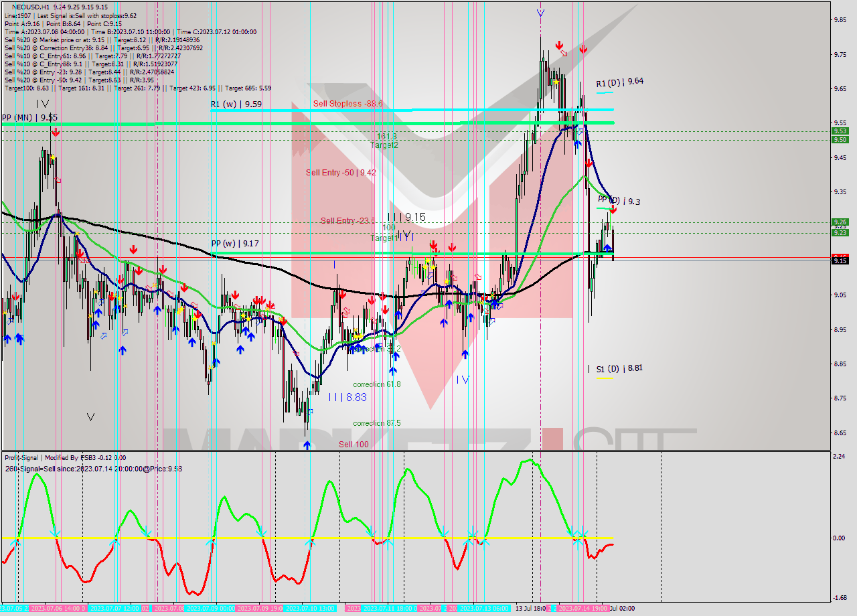Viewport: 857px width, 616px height.
Task: Select the '2023.07.06 14:00' time axis marker
Action: (x=58, y=608)
